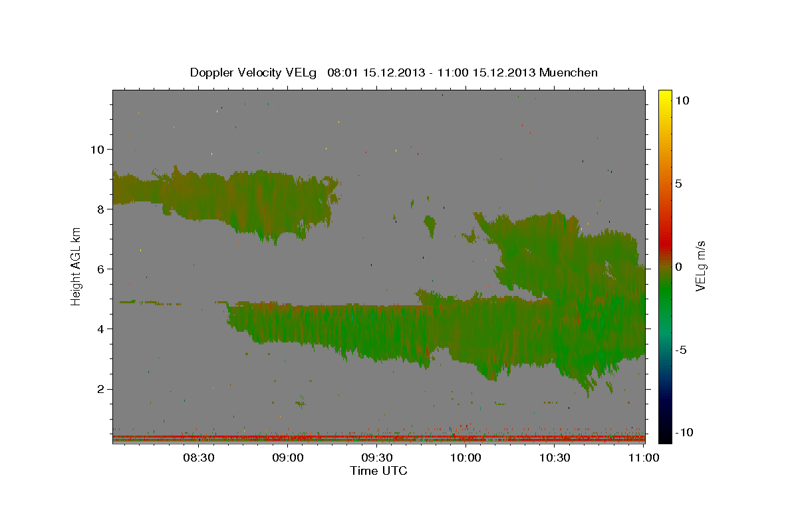The height and width of the screenshot is (532, 798).
Task: Click the "VELg m/s" colorbar label
Action: [x=701, y=267]
